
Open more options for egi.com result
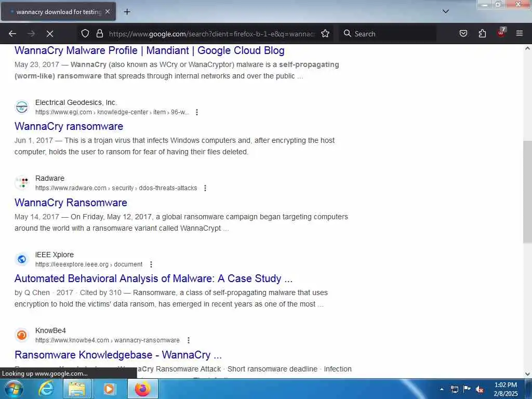197,112
